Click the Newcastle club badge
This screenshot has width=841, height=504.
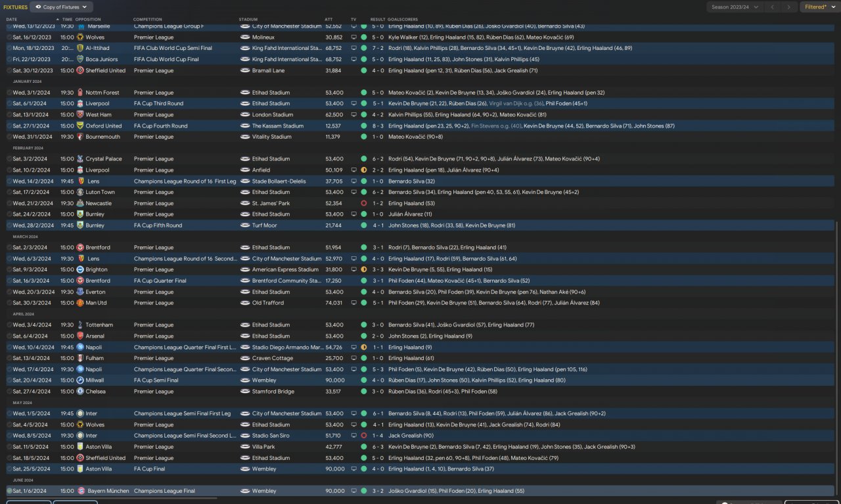click(x=80, y=203)
